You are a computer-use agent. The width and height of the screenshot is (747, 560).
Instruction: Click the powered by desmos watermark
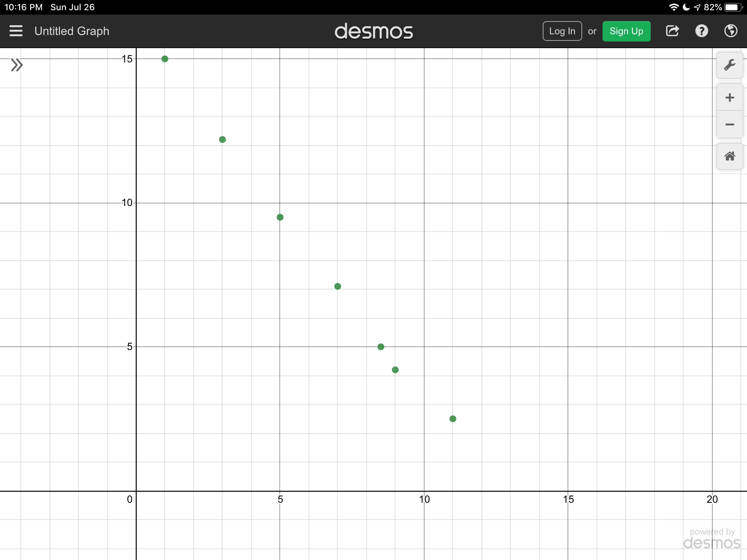(712, 539)
